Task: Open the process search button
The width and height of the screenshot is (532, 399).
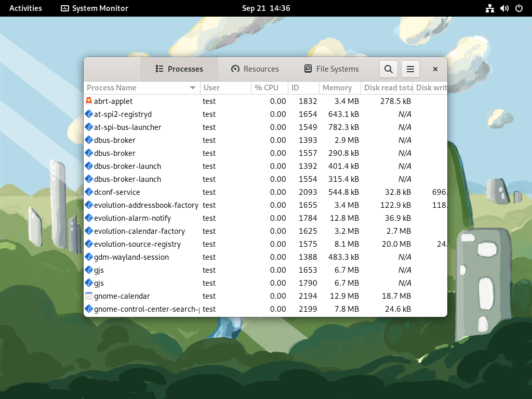Action: click(x=389, y=69)
